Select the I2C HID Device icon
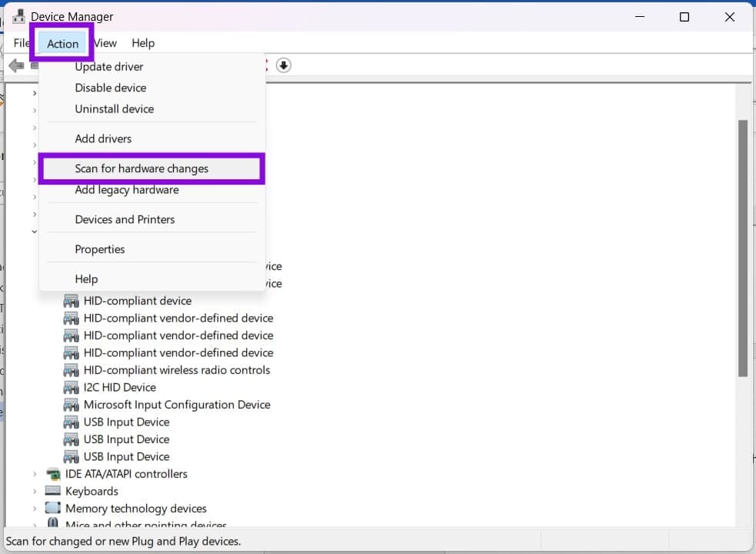Screen dimensions: 756x554 pyautogui.click(x=71, y=388)
